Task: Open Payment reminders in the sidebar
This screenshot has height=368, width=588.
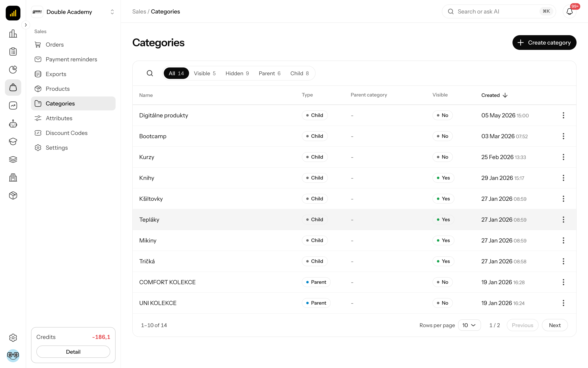Action: [x=73, y=59]
